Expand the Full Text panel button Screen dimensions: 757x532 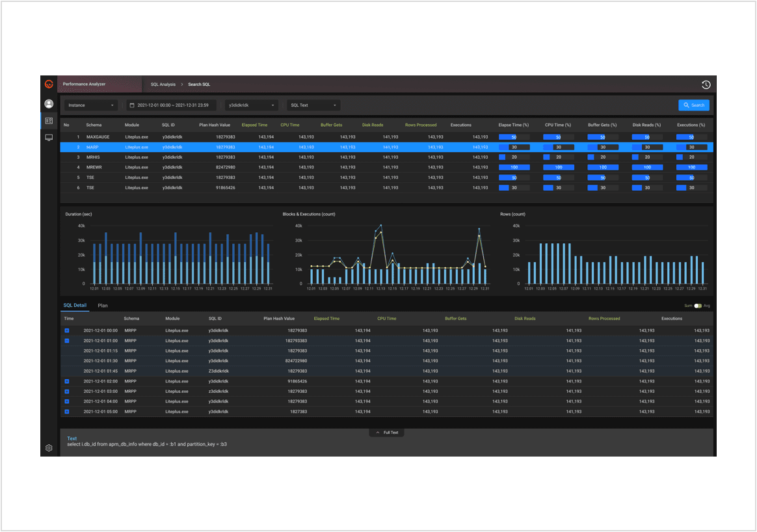tap(387, 432)
